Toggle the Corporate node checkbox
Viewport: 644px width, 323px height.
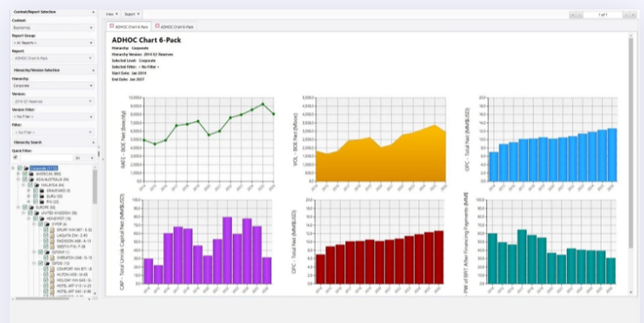(20, 168)
